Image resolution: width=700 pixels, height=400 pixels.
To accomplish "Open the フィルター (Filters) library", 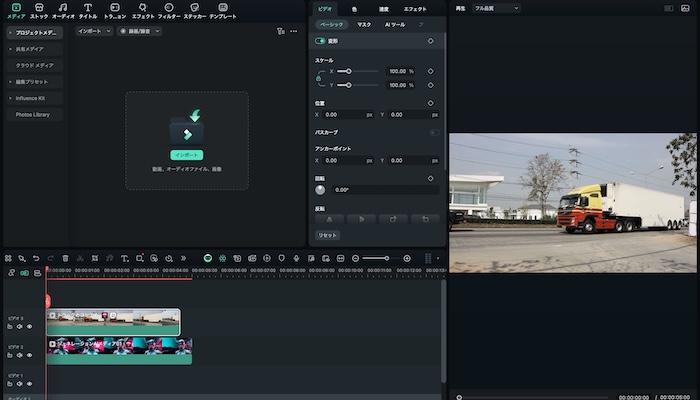I will coord(168,11).
